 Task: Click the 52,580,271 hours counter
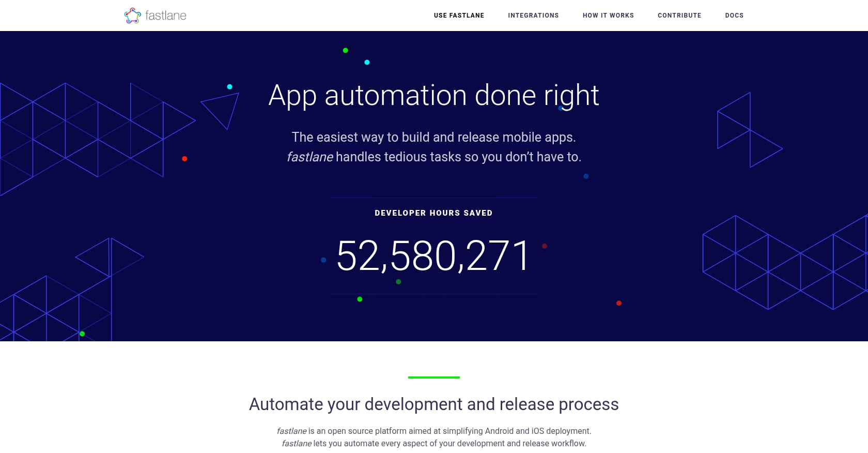tap(433, 255)
